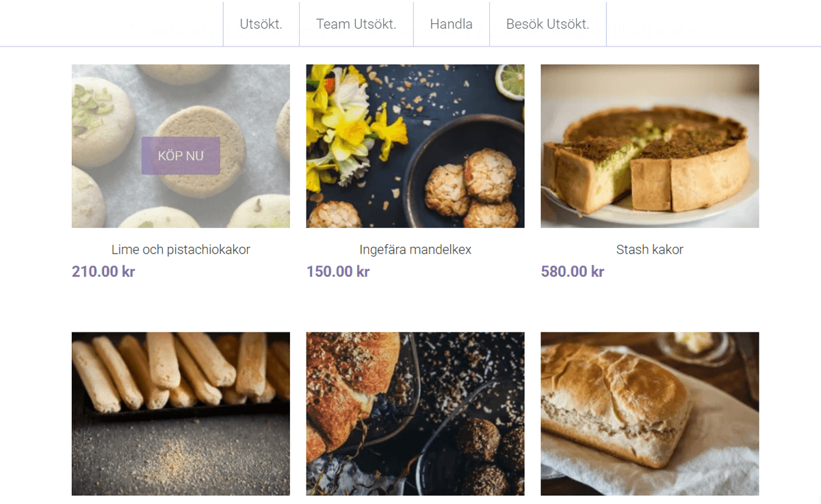Open the breadsticks on tray photo
The height and width of the screenshot is (504, 821).
point(181,413)
